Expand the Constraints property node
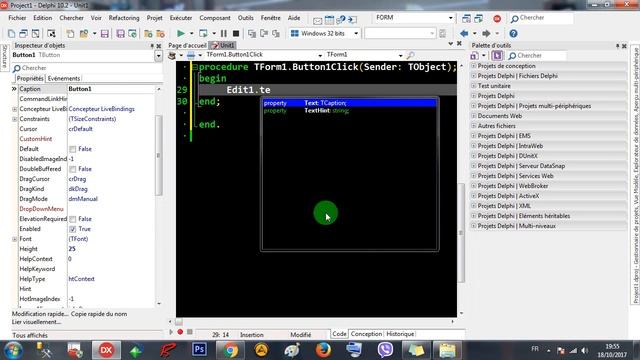 [15, 119]
